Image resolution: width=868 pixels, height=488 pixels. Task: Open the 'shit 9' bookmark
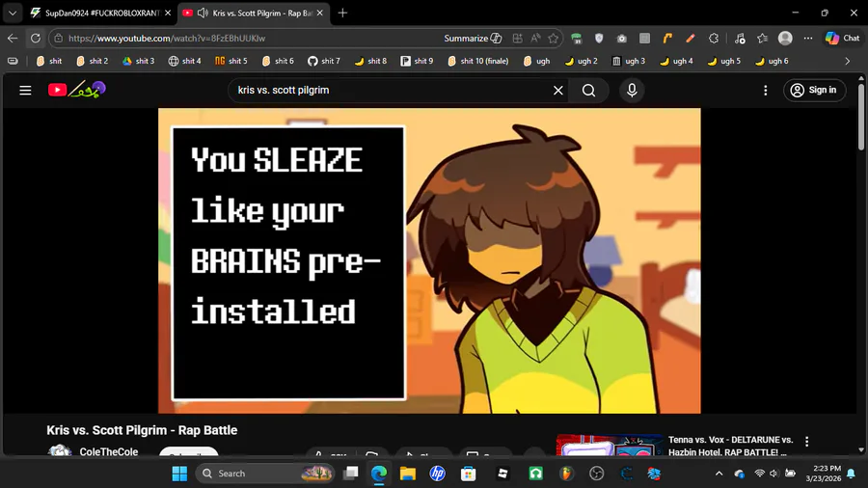pyautogui.click(x=417, y=61)
